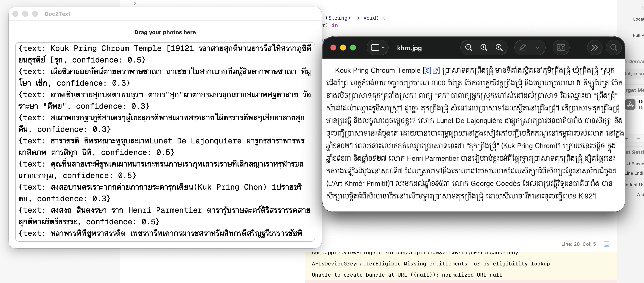
Task: Show more toolbar items via double chevron
Action: 594,48
